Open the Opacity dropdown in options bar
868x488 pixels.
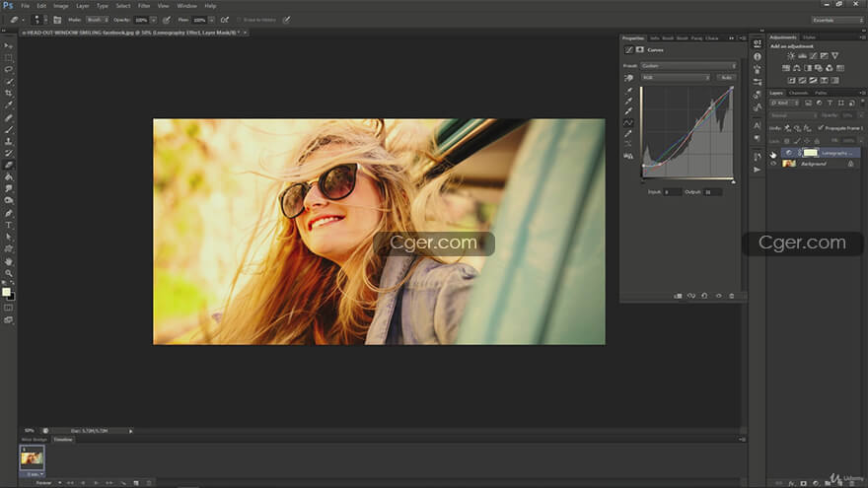point(153,20)
